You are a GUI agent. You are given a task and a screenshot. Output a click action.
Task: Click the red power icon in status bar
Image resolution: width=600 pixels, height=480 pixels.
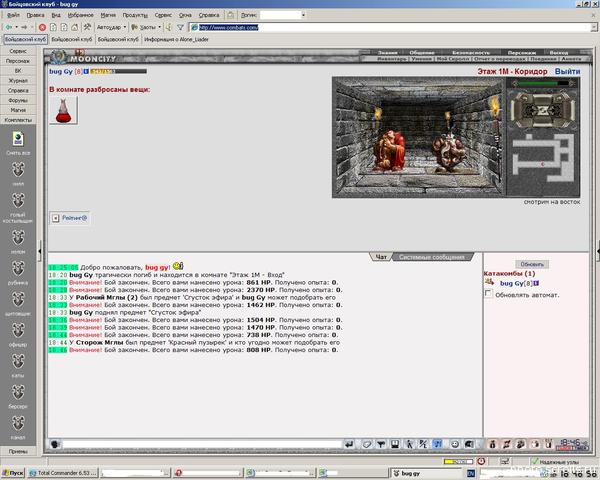tap(481, 462)
